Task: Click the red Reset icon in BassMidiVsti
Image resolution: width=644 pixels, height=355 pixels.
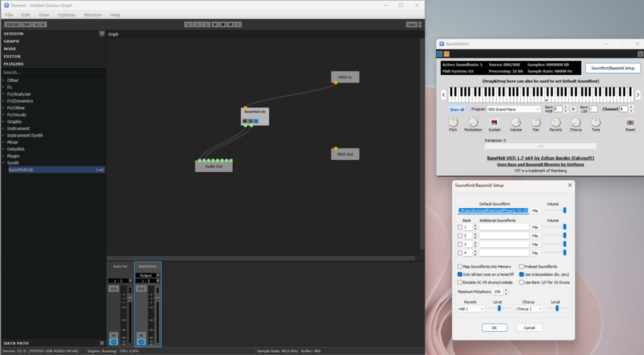Action: pos(630,122)
